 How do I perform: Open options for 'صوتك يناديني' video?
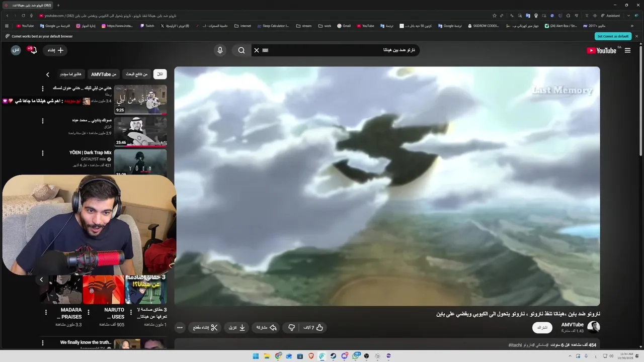coord(43,121)
